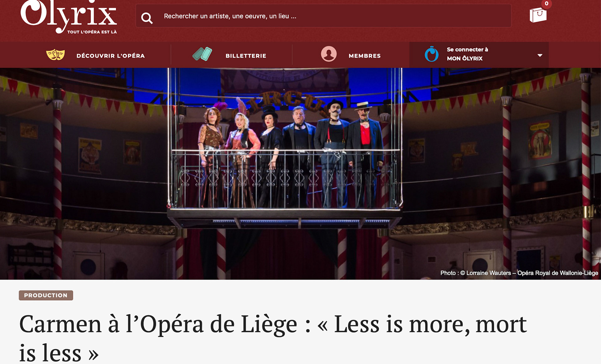Expand the Mon Ôlyrix dropdown arrow
This screenshot has height=364, width=601.
pos(540,55)
